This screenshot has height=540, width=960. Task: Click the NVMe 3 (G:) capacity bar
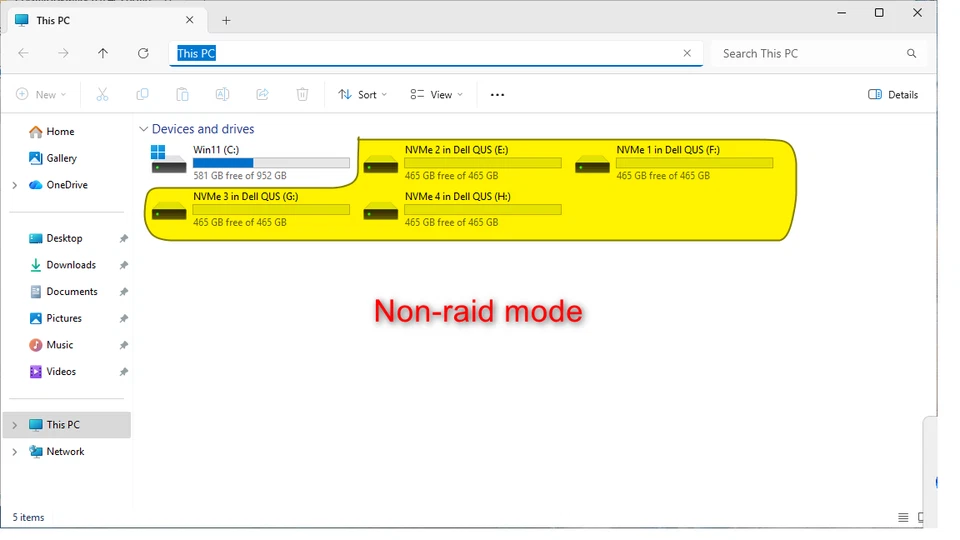[x=271, y=209]
